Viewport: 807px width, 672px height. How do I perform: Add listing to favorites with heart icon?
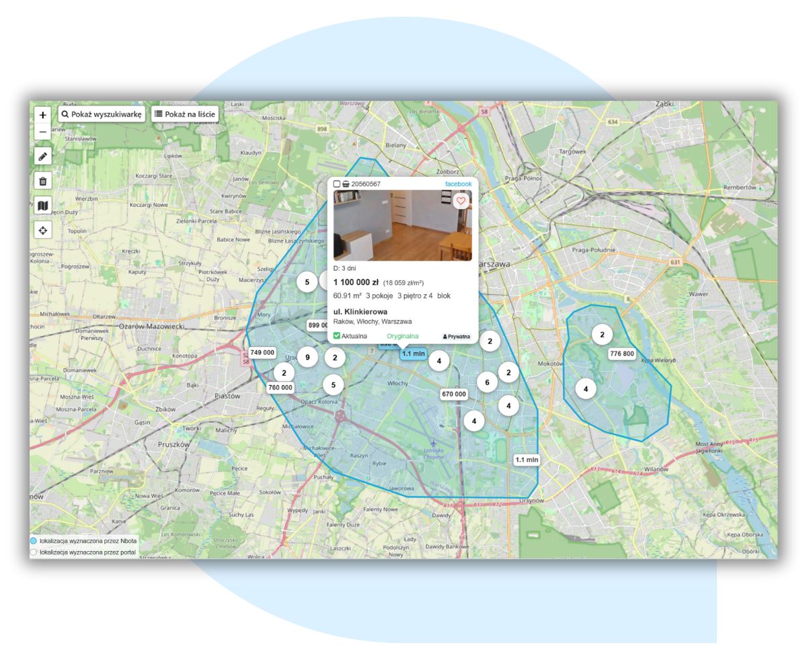point(461,201)
